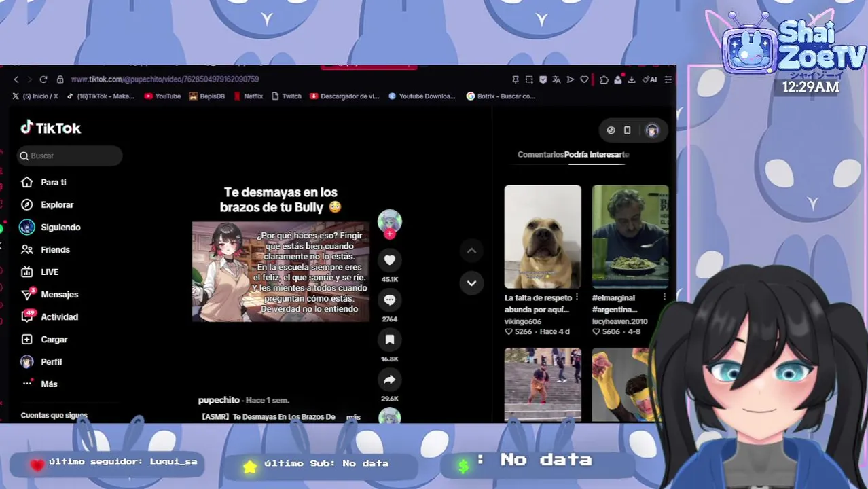Go to next video with down chevron
The image size is (868, 489).
[x=471, y=283]
